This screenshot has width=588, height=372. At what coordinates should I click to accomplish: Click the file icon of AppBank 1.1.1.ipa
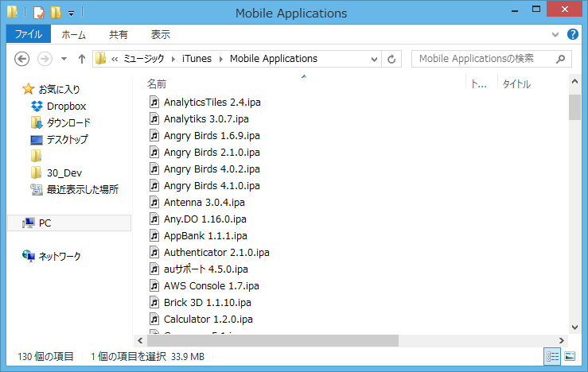154,235
